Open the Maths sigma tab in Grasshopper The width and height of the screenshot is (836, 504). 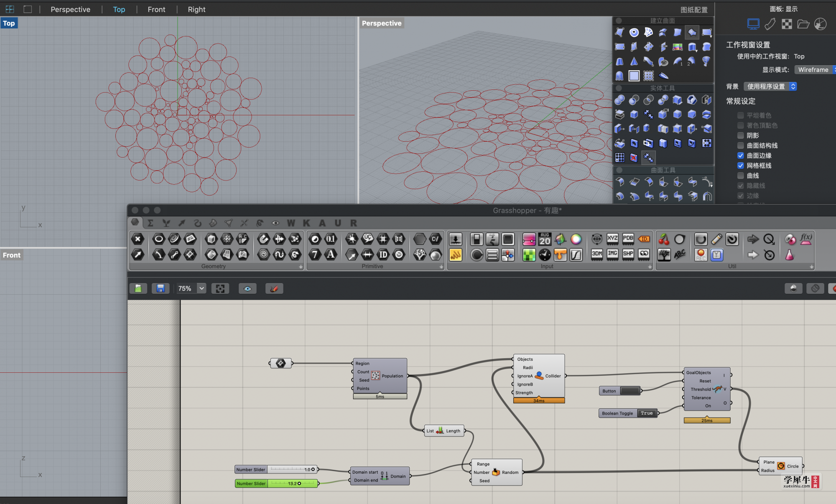coord(150,223)
